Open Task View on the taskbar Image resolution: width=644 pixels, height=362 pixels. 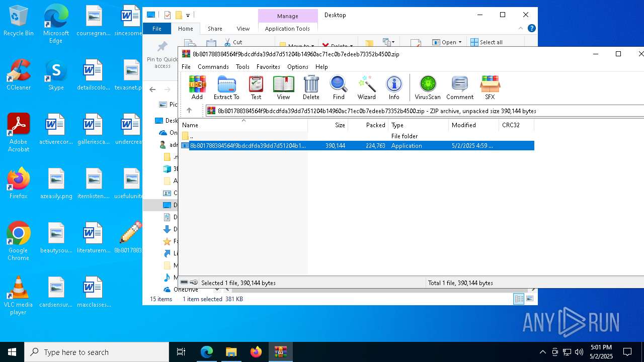coord(181,352)
